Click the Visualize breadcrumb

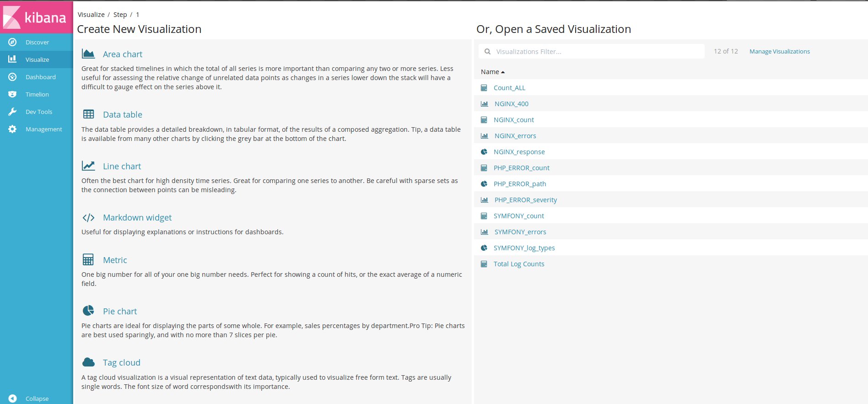pyautogui.click(x=91, y=15)
